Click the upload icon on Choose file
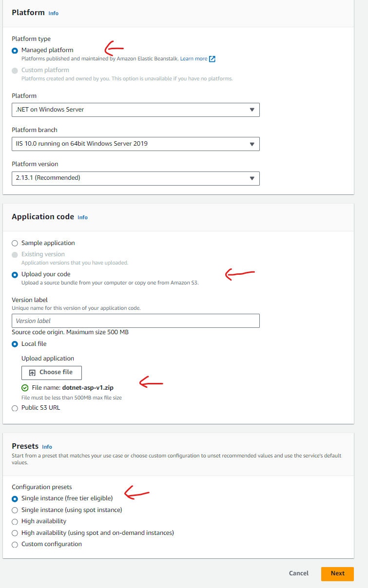 coord(33,373)
